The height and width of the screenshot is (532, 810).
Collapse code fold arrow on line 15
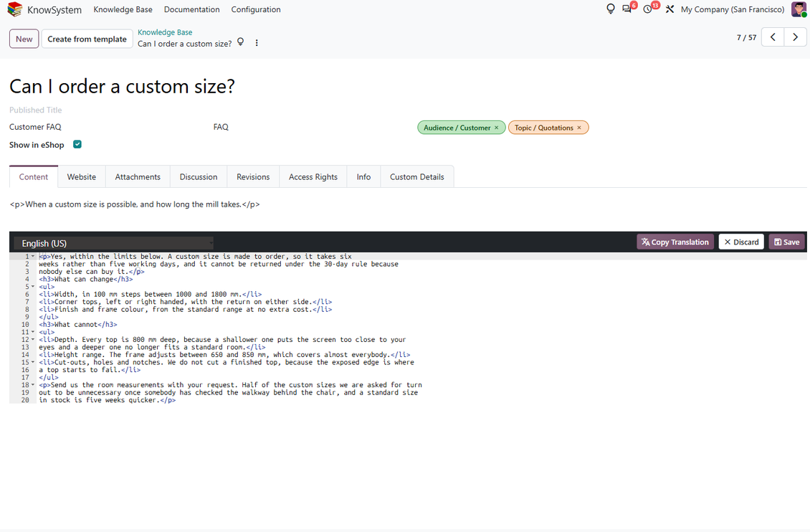tap(33, 362)
